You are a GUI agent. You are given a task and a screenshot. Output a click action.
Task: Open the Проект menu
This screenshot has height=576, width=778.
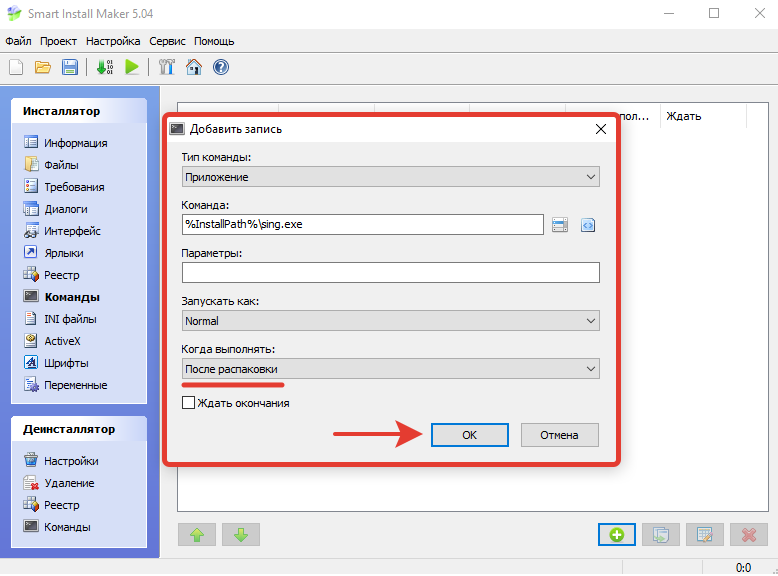58,41
